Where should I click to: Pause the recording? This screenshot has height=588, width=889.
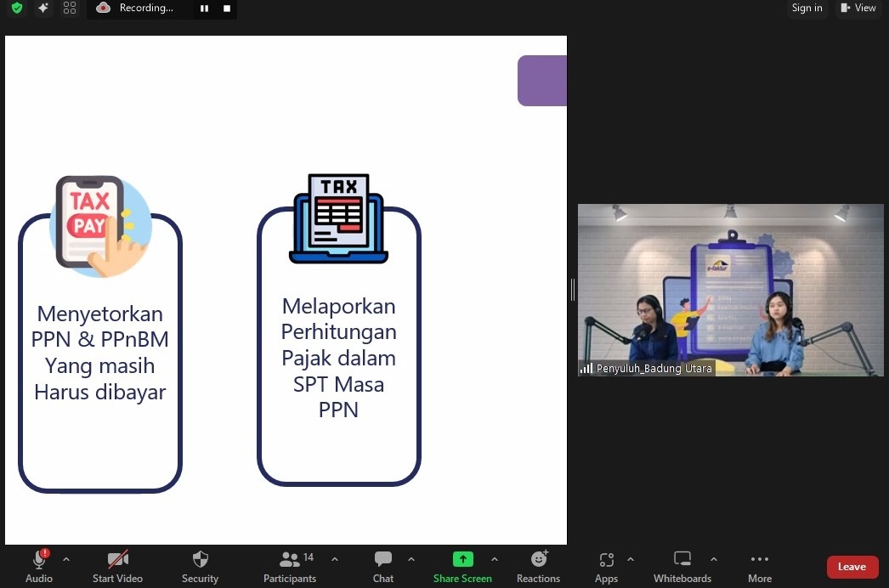pyautogui.click(x=204, y=8)
